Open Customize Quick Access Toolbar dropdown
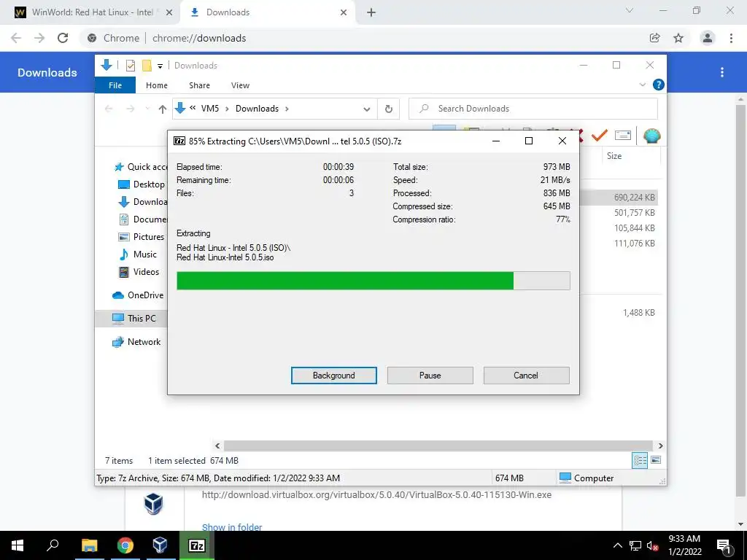Screen dimensions: 747x560 click(160, 66)
